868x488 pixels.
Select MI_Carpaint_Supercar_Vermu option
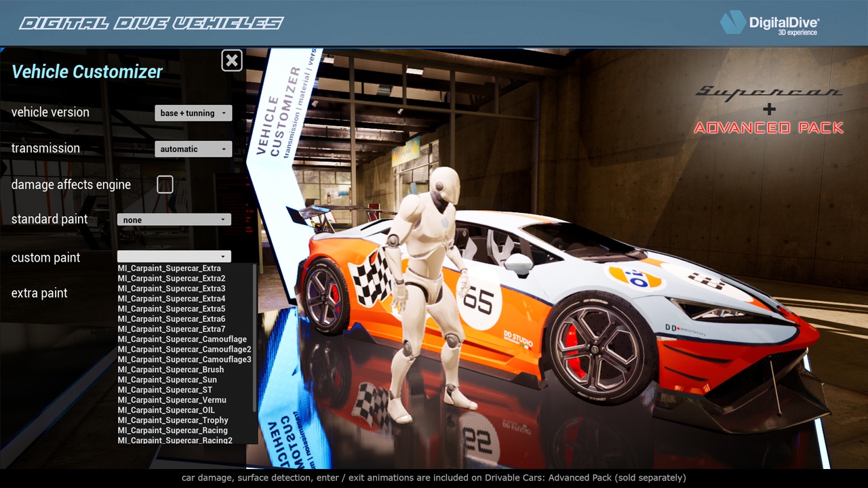click(172, 401)
